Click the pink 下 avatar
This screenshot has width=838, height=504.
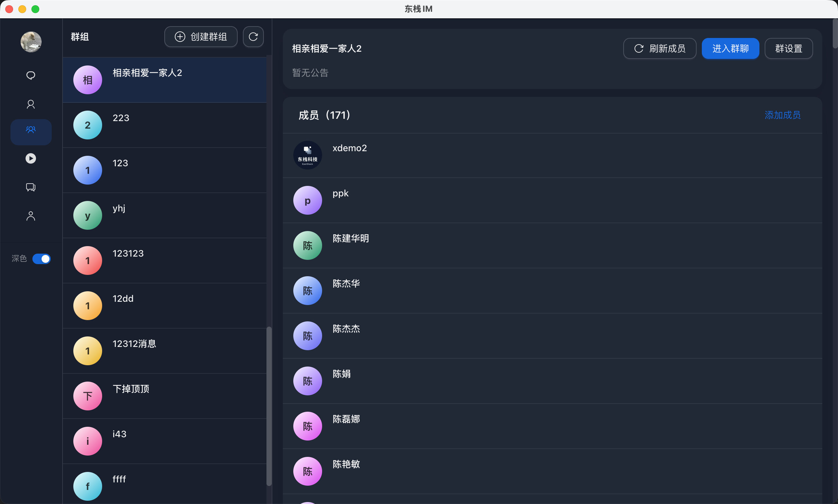(88, 396)
